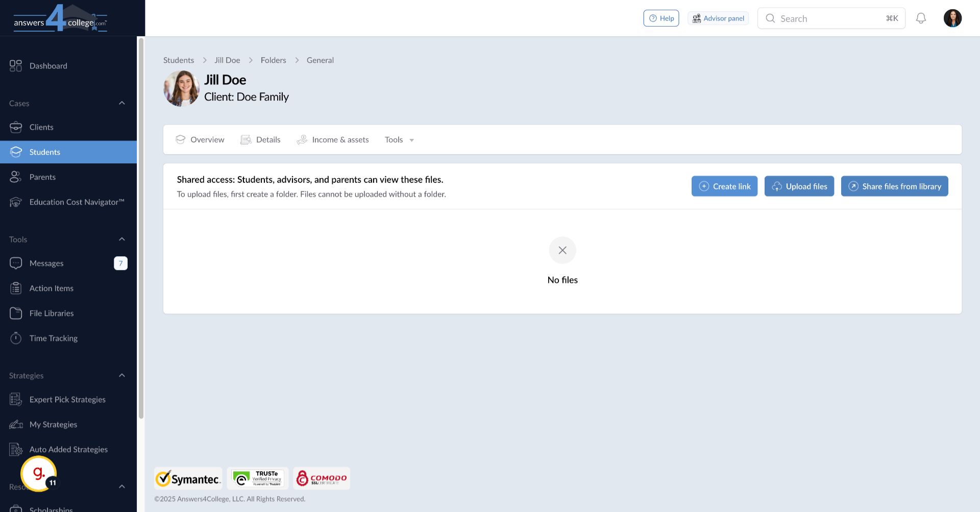Image resolution: width=980 pixels, height=512 pixels.
Task: Collapse the Cases sidebar section
Action: [x=122, y=103]
